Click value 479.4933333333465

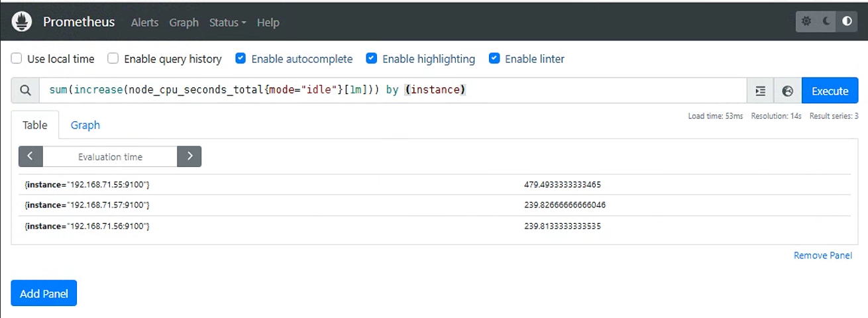[563, 184]
